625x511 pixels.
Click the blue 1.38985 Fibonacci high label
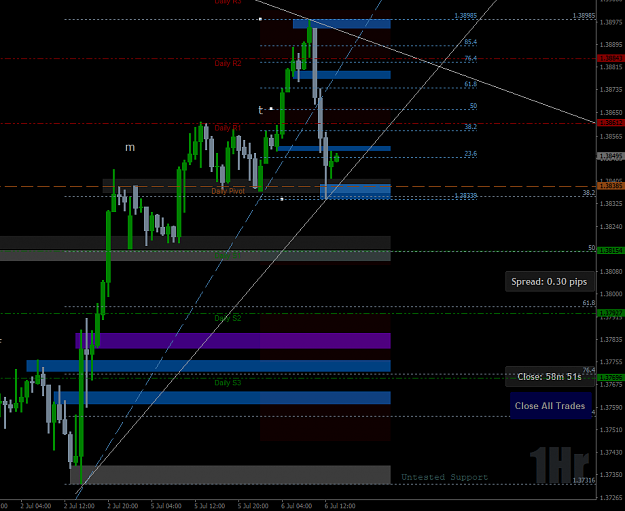[466, 16]
